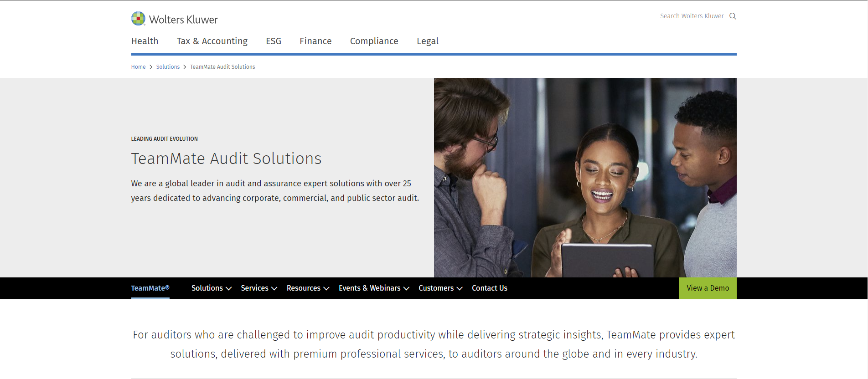The image size is (868, 379).
Task: Click the LEADING AUDIT EVOLUTION label
Action: (x=164, y=139)
